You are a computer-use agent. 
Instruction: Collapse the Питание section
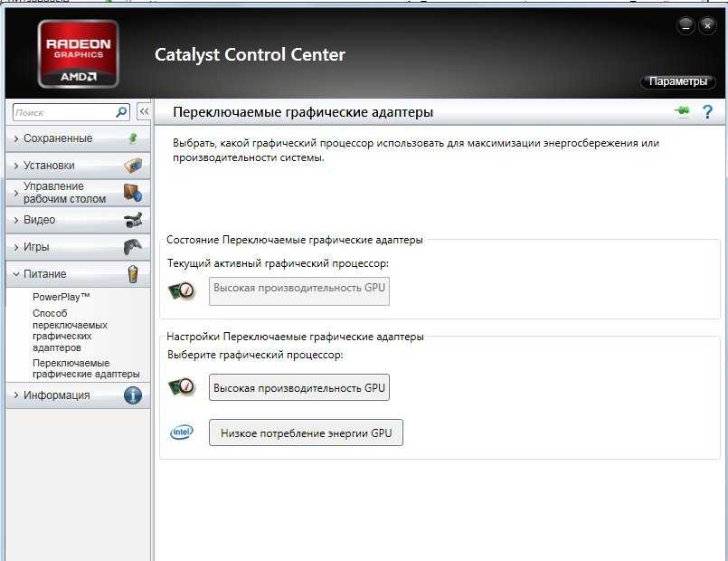(45, 274)
